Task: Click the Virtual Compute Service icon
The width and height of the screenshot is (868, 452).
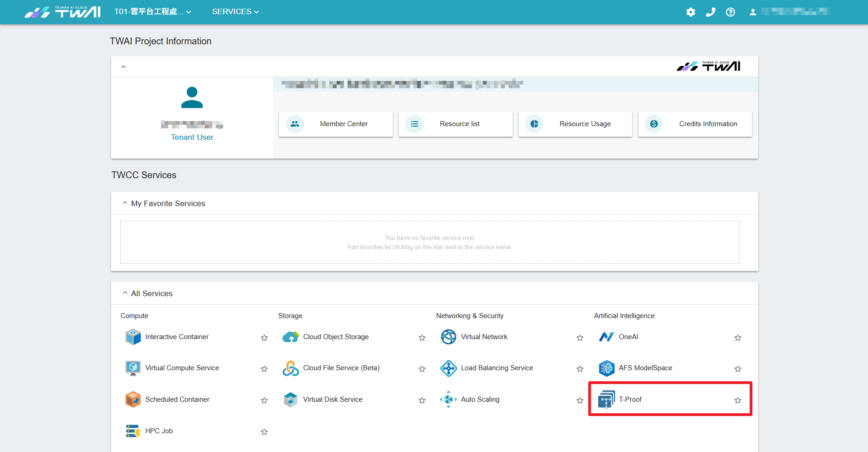Action: click(x=133, y=368)
